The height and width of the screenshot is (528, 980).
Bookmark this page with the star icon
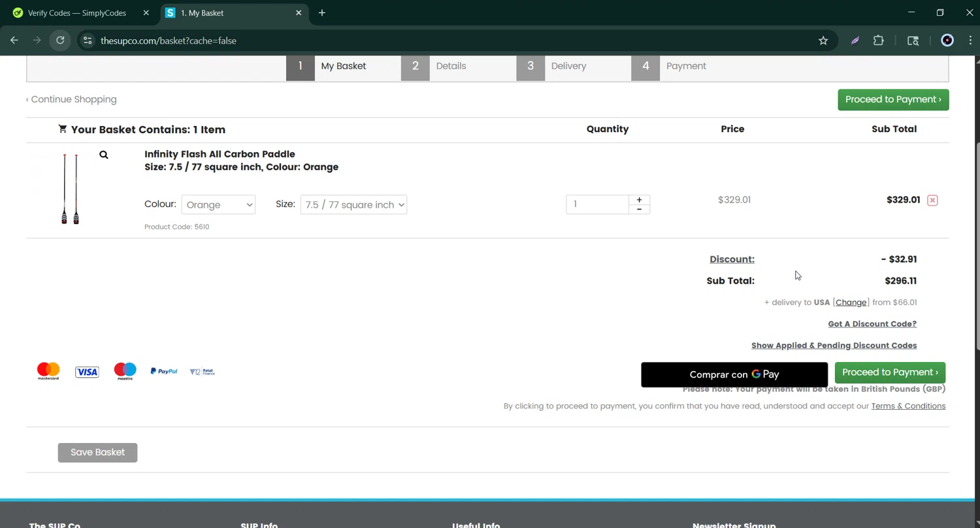(823, 41)
